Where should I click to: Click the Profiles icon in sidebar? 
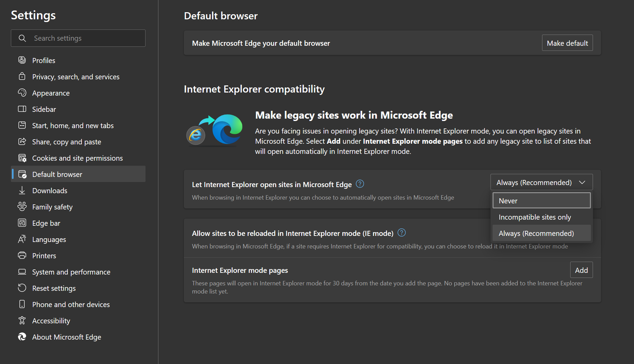pyautogui.click(x=22, y=60)
